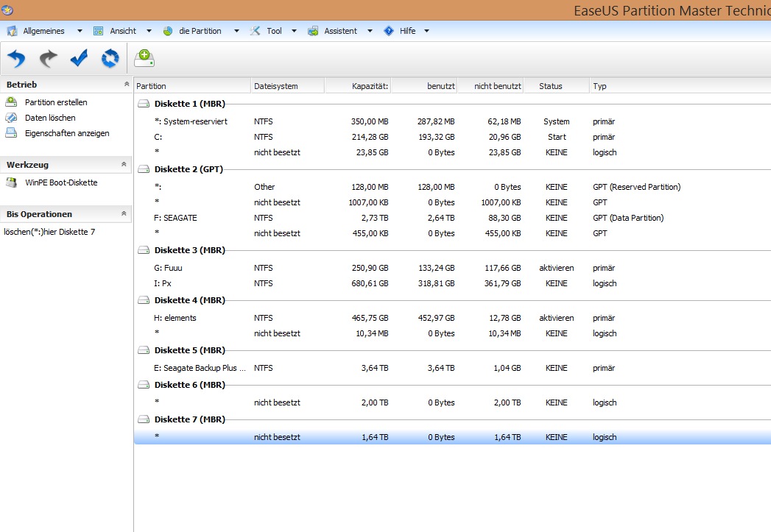This screenshot has width=771, height=532.
Task: Sort by the nicht benutzt column header
Action: pyautogui.click(x=490, y=86)
